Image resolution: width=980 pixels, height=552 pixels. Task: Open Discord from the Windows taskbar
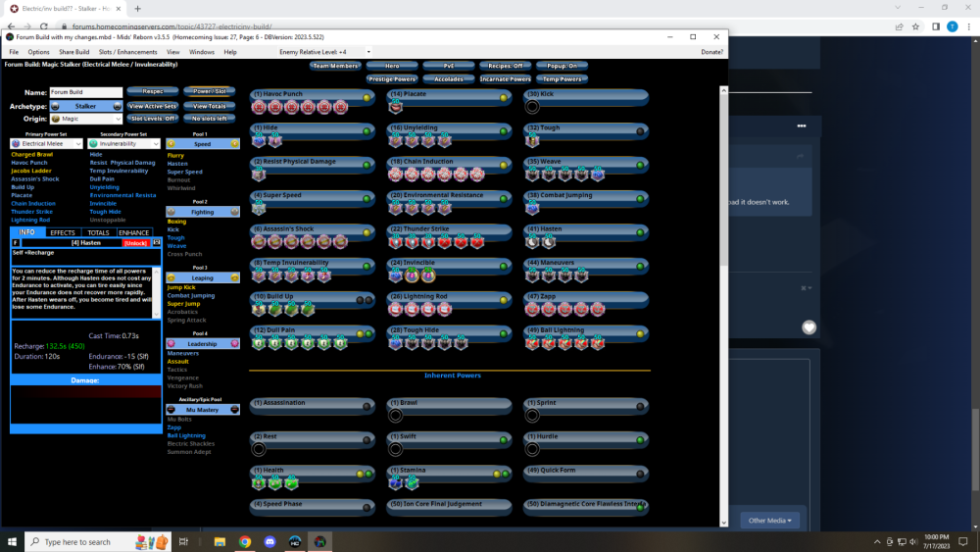320,541
